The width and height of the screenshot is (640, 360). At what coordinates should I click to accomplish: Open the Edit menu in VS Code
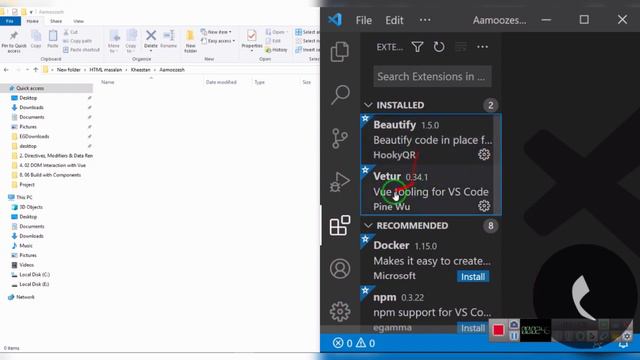394,20
